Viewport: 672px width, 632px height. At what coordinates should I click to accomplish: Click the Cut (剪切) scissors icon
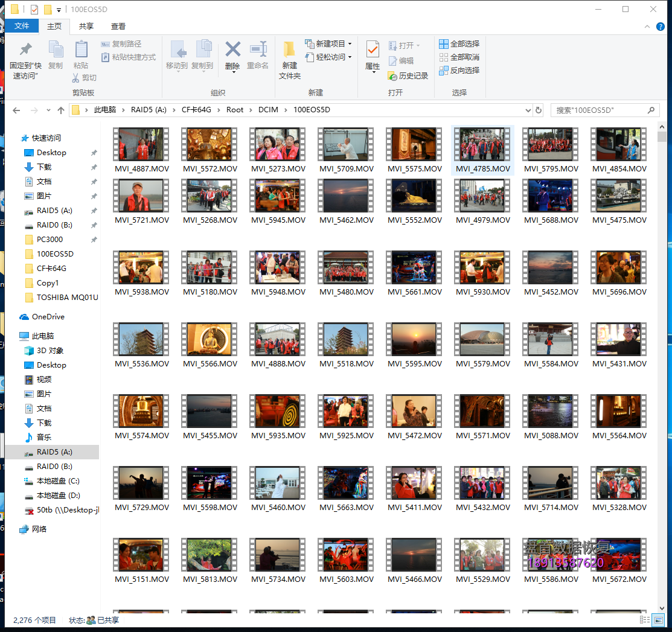point(76,78)
